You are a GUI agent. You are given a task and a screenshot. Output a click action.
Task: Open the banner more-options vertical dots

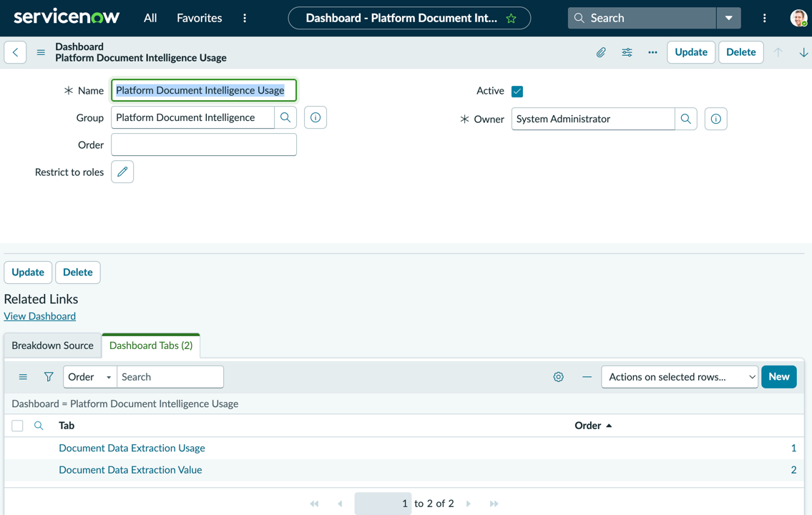click(x=764, y=18)
